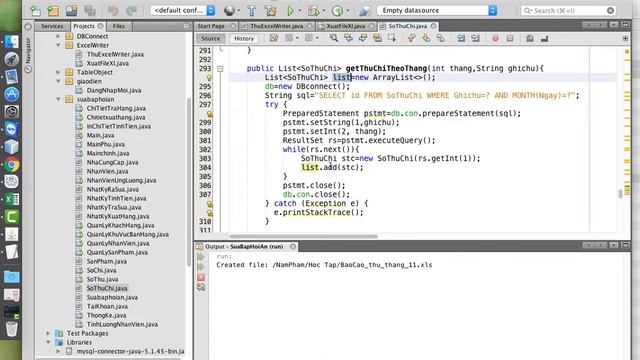
Task: Open the ThuExcelWriter.java editor tab
Action: [277, 26]
